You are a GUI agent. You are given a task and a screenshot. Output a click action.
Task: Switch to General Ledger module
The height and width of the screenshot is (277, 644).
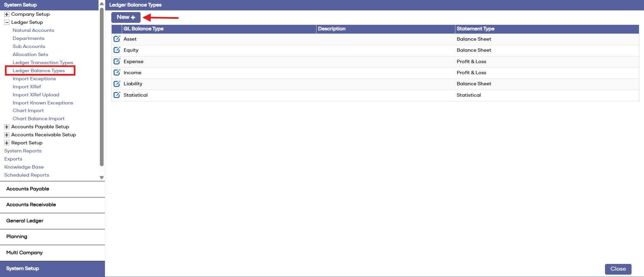tap(52, 221)
